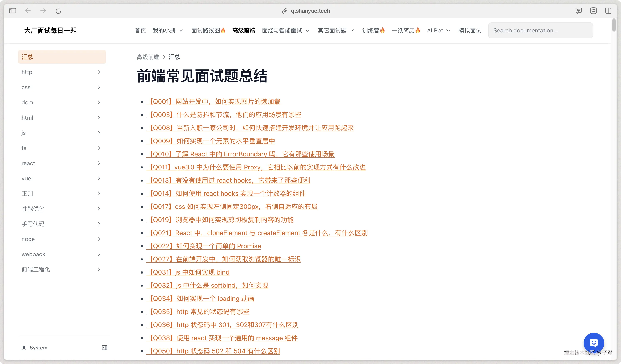The height and width of the screenshot is (364, 621).
Task: Collapse sidebar using bottom panel icon
Action: coord(105,348)
